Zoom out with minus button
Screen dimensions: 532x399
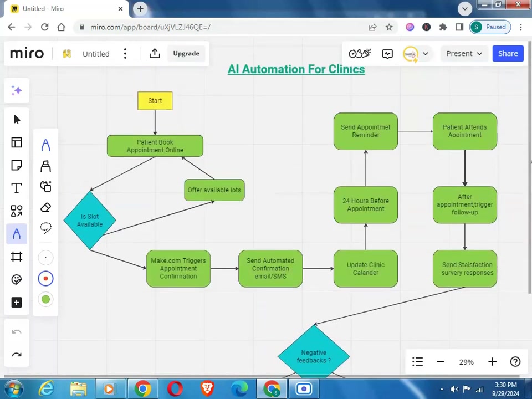pyautogui.click(x=441, y=362)
